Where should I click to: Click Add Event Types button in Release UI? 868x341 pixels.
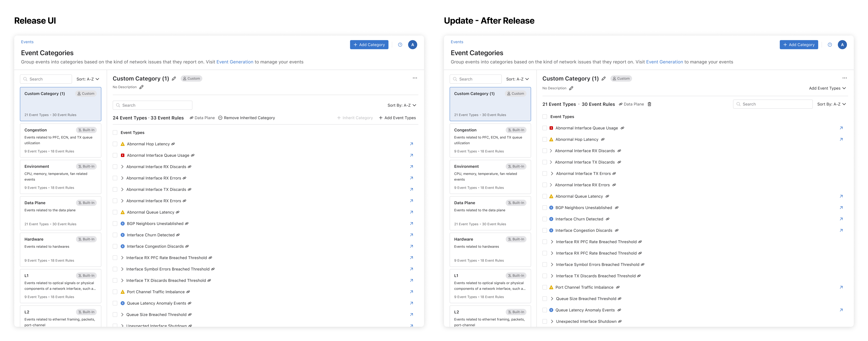pyautogui.click(x=397, y=118)
